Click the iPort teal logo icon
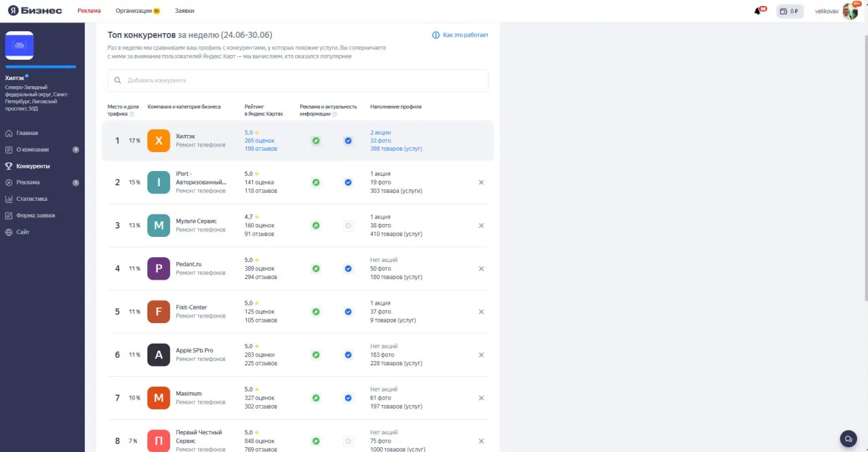Viewport: 868px width, 452px height. click(159, 182)
